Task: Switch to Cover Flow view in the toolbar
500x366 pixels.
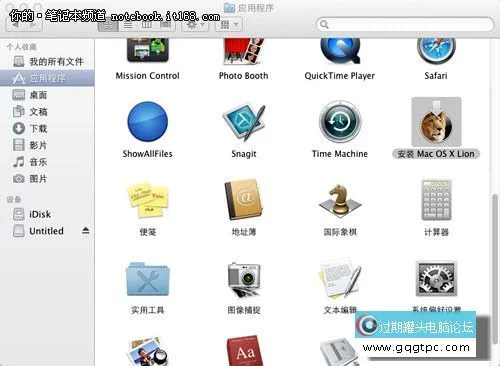Action: tap(166, 25)
